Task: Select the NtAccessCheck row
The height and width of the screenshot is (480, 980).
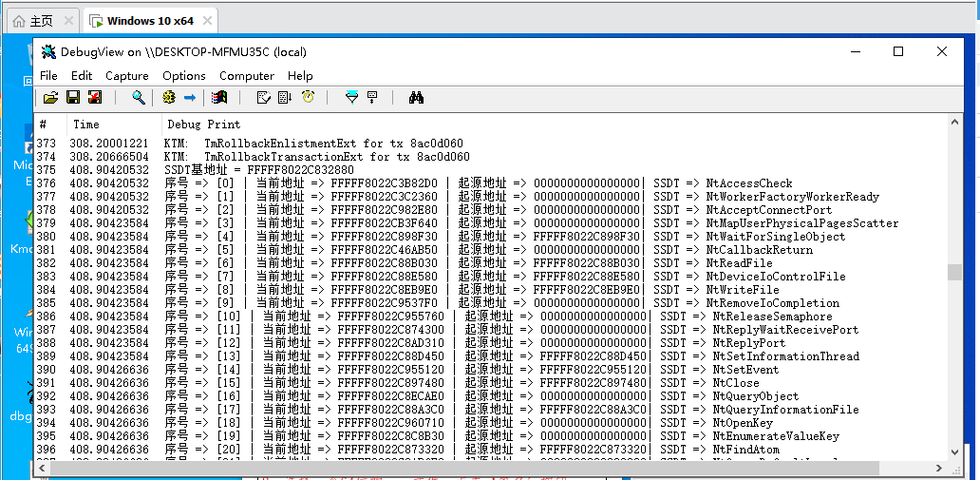Action: pyautogui.click(x=491, y=183)
